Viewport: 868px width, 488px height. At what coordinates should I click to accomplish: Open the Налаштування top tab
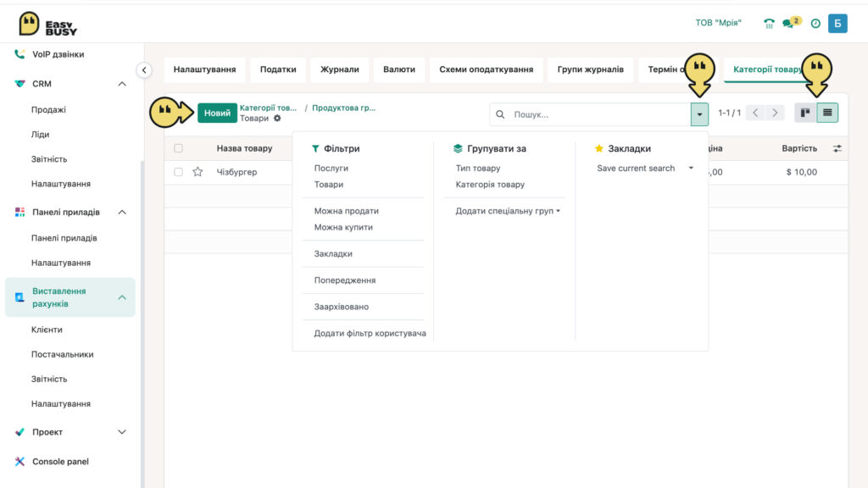pyautogui.click(x=204, y=69)
